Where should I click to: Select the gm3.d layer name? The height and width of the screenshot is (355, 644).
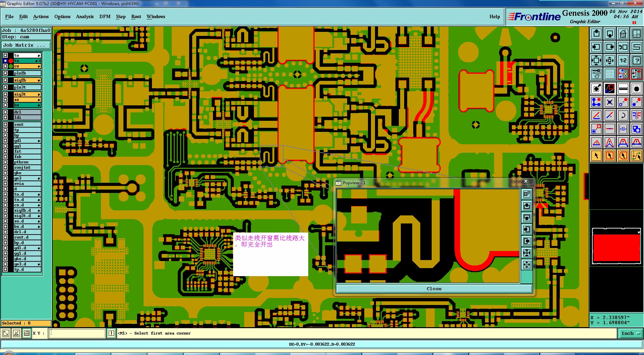pos(27,264)
